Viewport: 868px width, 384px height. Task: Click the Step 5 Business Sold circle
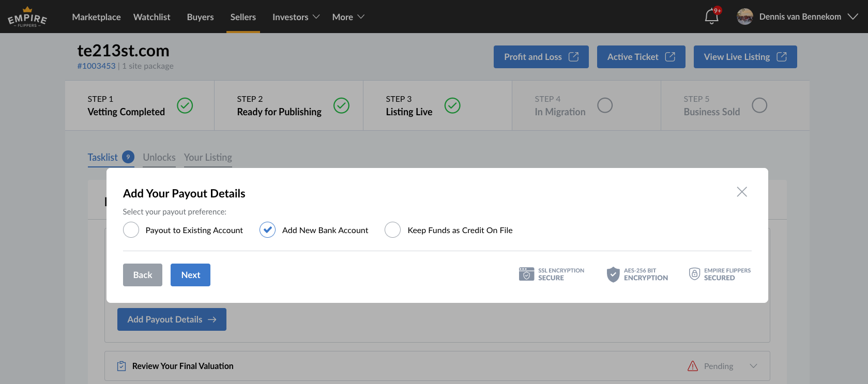[x=759, y=105]
